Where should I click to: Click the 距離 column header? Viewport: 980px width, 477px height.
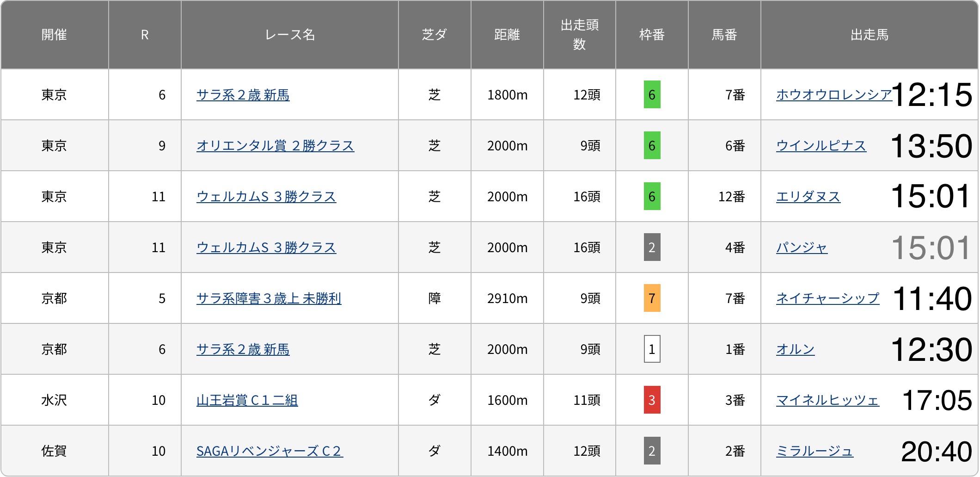click(x=507, y=35)
